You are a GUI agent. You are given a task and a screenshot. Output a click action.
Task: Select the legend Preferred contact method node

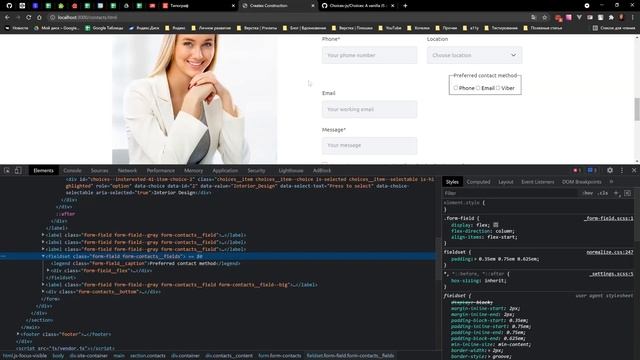[147, 263]
